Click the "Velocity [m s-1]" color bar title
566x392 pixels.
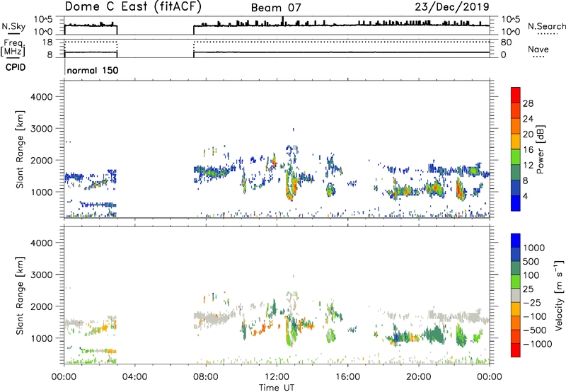click(559, 295)
